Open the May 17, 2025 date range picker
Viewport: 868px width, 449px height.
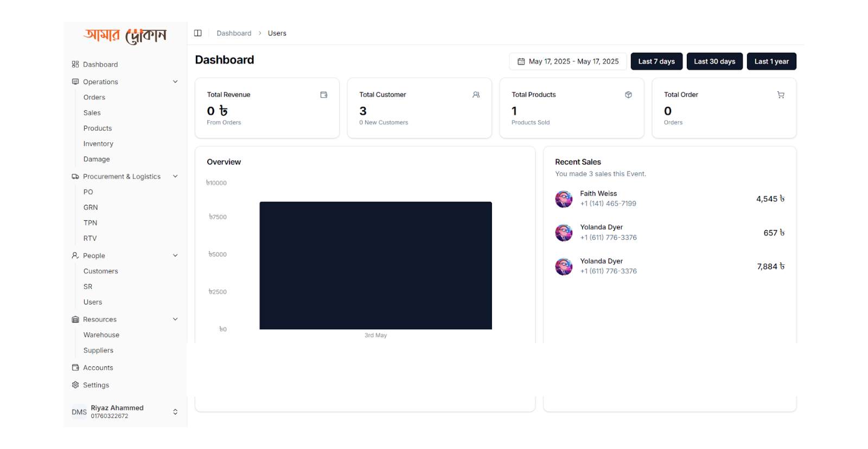point(568,61)
